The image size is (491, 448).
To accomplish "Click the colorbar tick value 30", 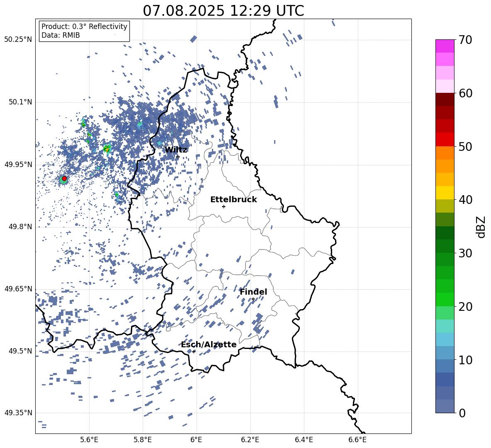I will (x=466, y=253).
